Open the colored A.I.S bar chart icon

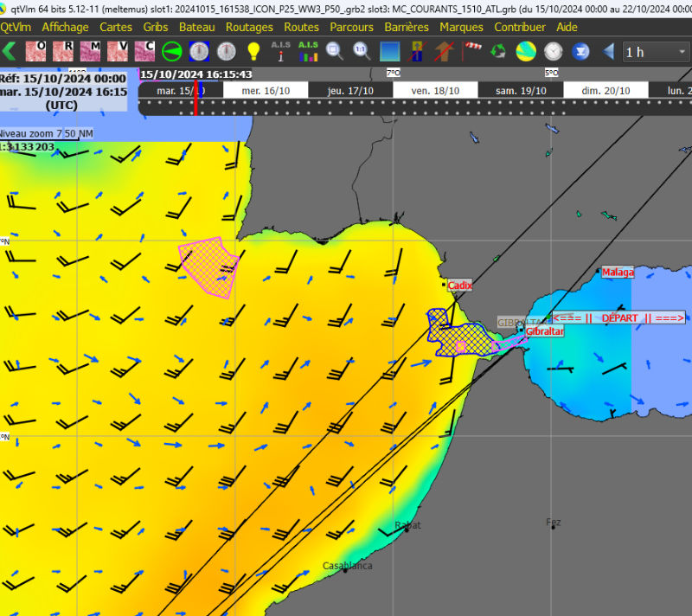coord(308,52)
